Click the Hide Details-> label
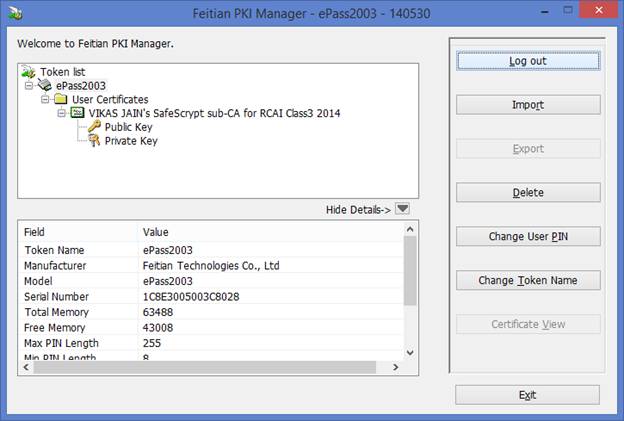This screenshot has height=421, width=624. (358, 210)
